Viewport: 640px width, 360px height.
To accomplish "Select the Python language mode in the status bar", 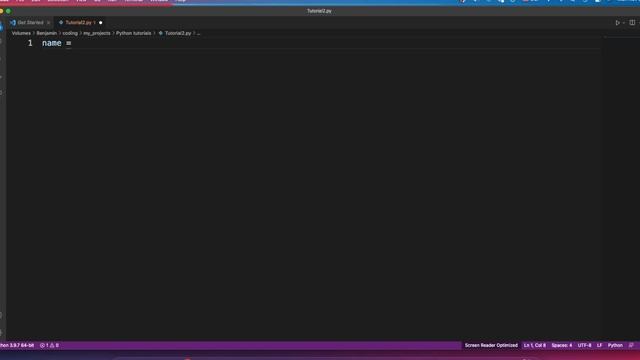I will click(x=615, y=345).
